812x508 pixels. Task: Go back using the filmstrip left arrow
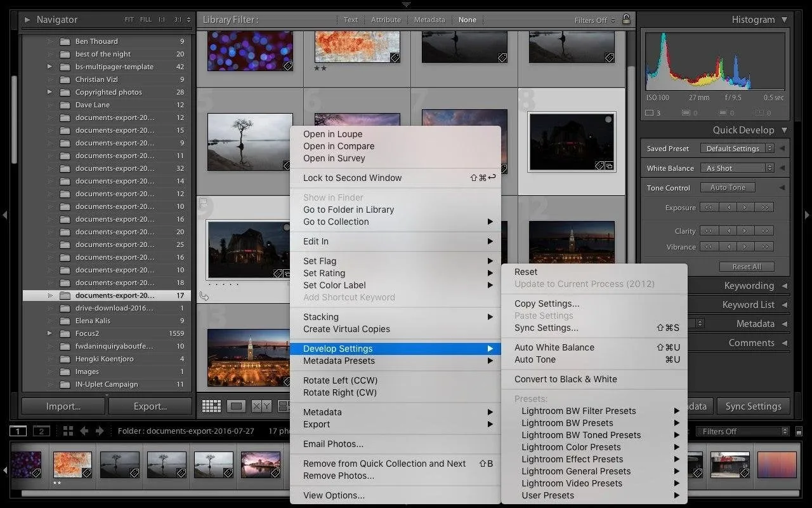pos(84,431)
